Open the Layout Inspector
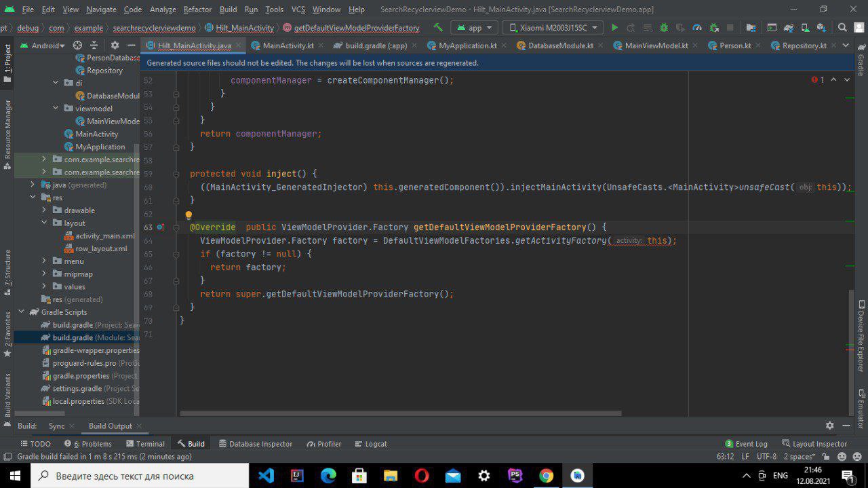Screen dimensions: 868x488 pyautogui.click(x=814, y=444)
